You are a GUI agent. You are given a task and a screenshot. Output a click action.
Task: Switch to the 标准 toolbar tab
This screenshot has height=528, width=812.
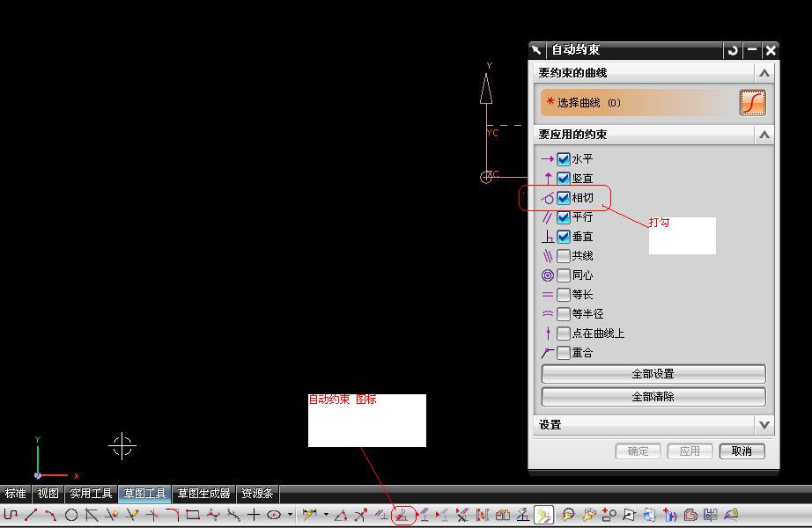point(16,494)
